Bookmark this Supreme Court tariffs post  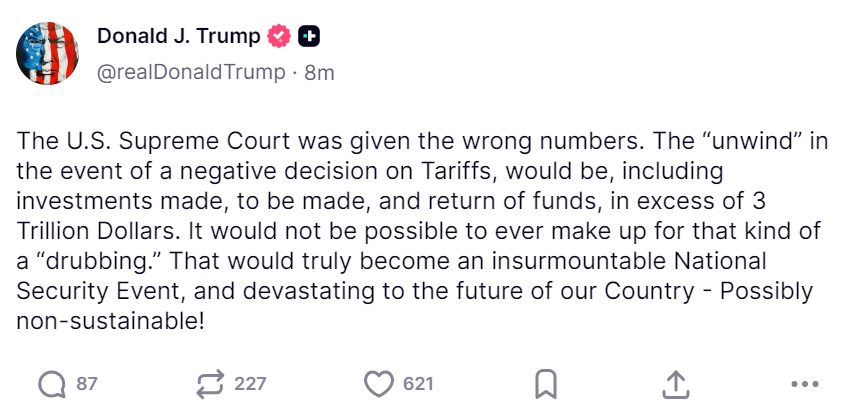(546, 384)
